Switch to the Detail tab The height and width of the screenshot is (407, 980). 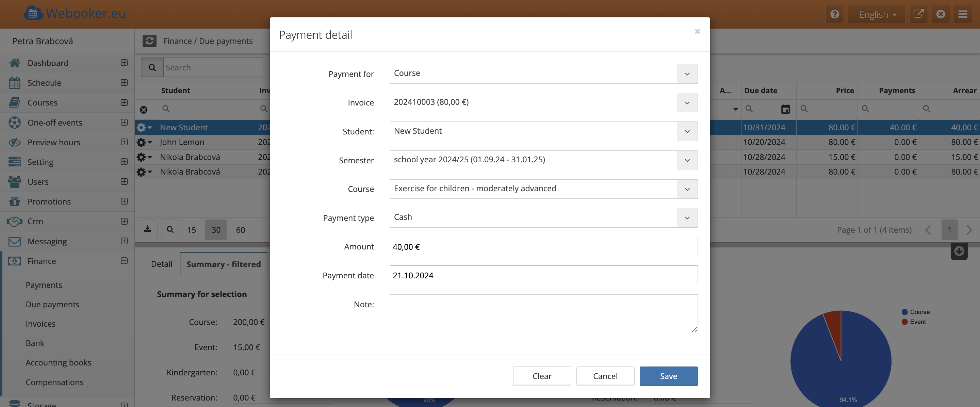(x=161, y=264)
